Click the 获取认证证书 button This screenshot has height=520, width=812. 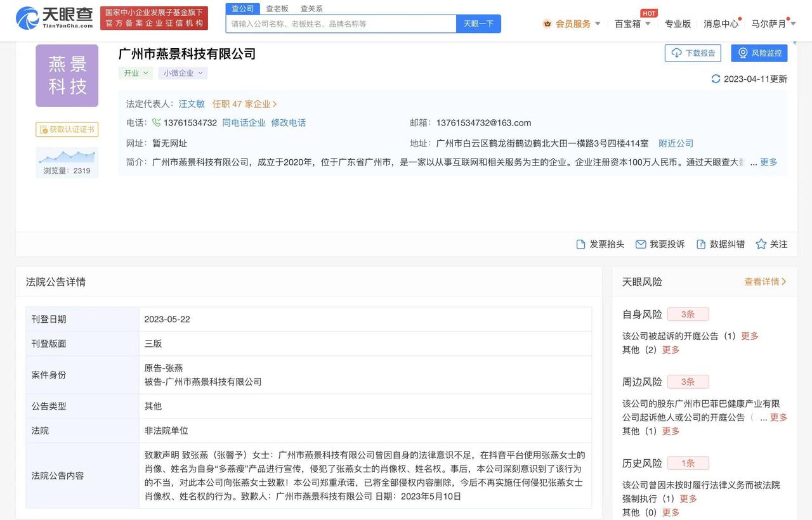pos(67,129)
